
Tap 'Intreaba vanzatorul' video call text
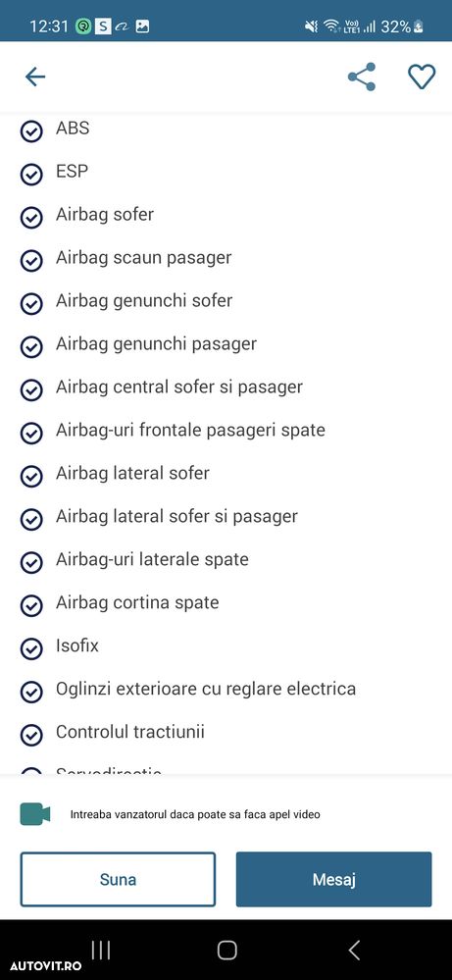tap(195, 815)
